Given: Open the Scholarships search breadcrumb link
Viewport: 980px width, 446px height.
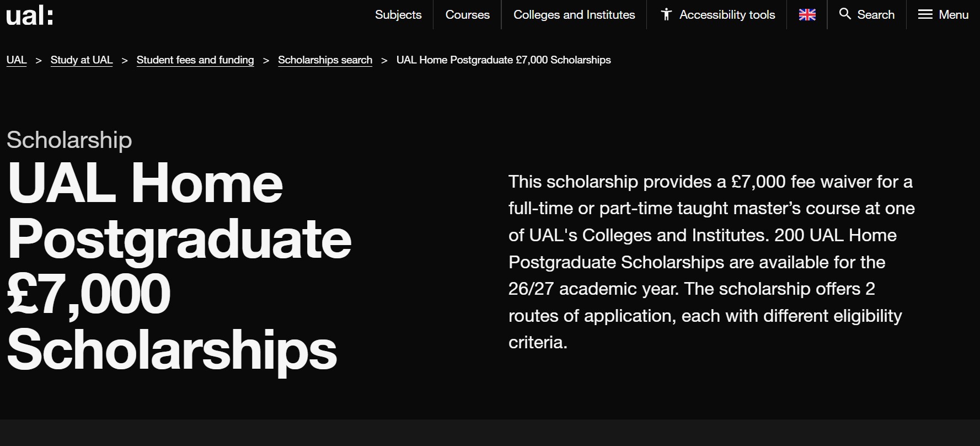Looking at the screenshot, I should [325, 60].
